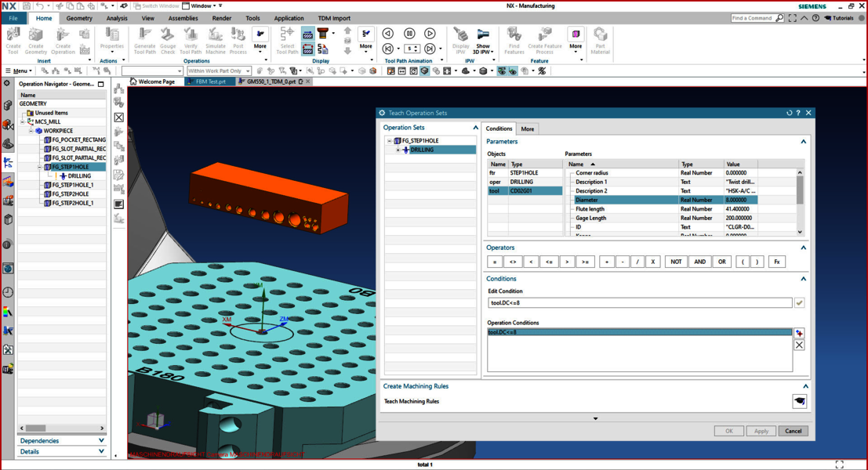Open the Home ribbon tab
Viewport: 868px width, 470px height.
click(x=44, y=18)
